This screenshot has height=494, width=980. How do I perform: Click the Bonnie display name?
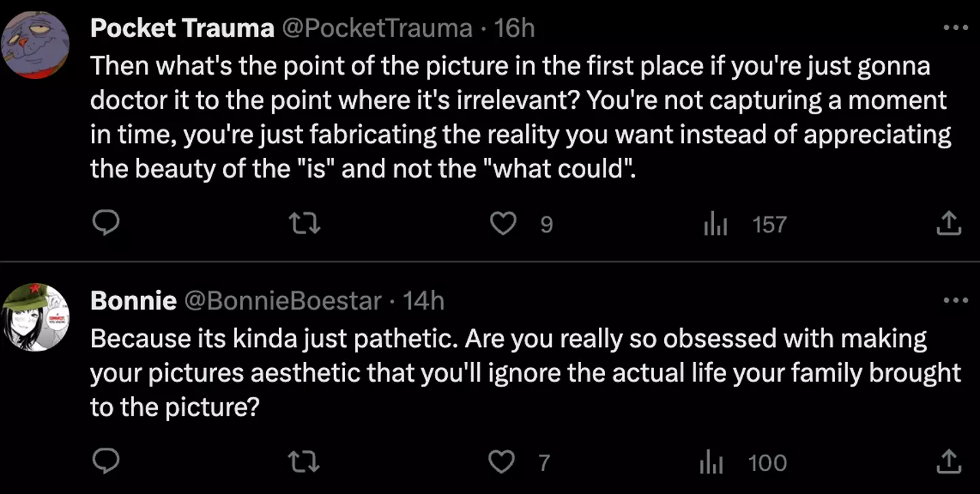(133, 300)
